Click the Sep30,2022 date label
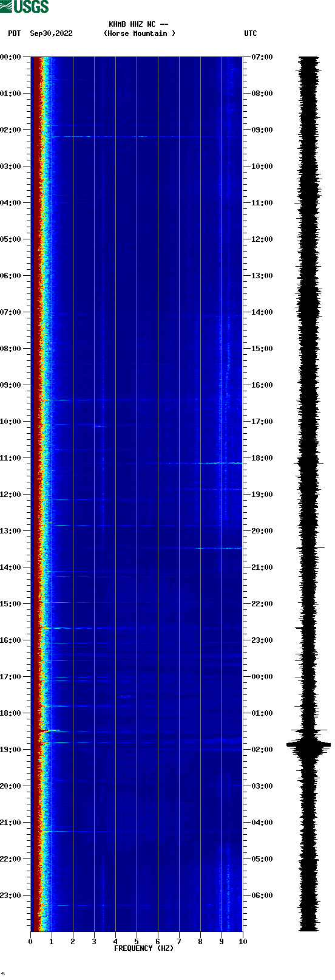Screen dimensions: 335x980 tap(51, 33)
